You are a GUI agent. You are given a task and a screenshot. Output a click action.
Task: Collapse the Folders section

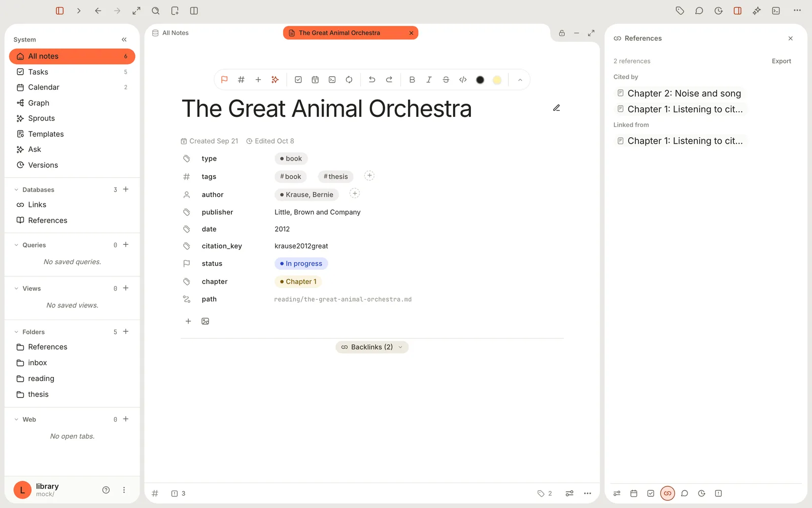[16, 332]
